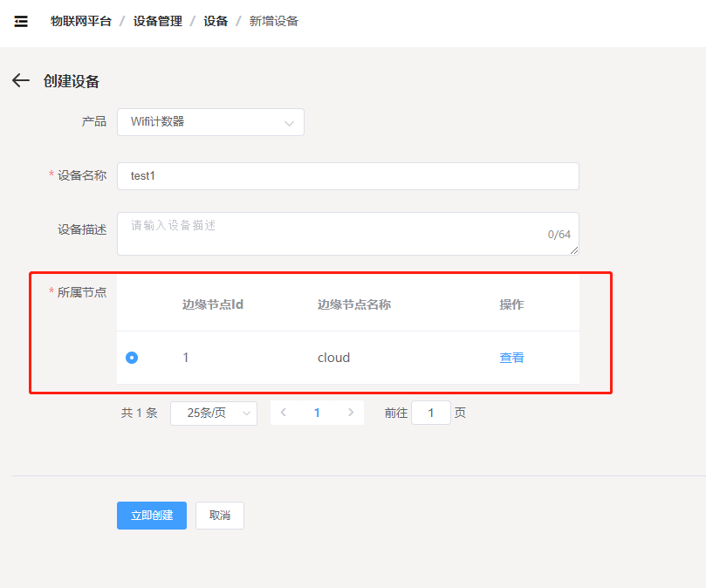Viewport: 706px width, 588px height.
Task: Click the 新增设备 breadcrumb text
Action: 274,21
